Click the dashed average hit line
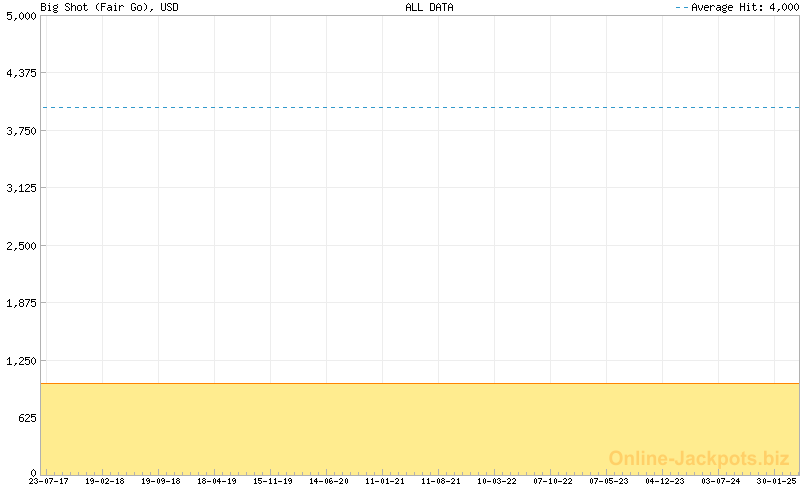800x490 pixels. pos(420,107)
